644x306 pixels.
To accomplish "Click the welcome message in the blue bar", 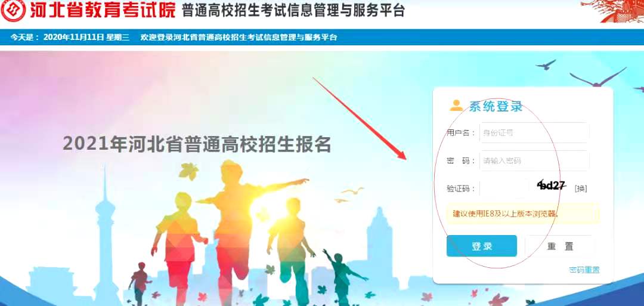I will tap(239, 38).
